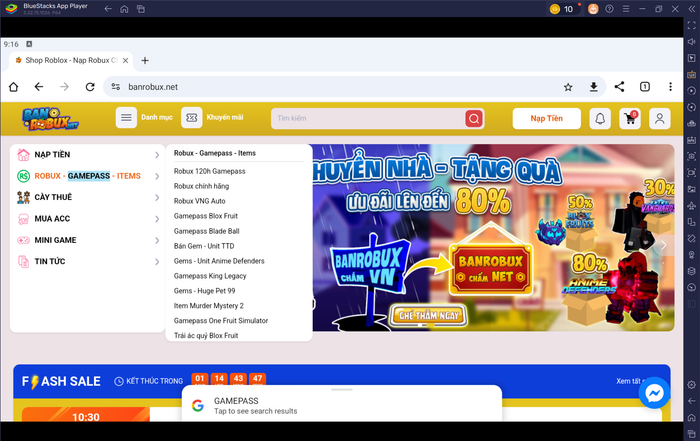Open the browser downloads icon

click(x=593, y=87)
